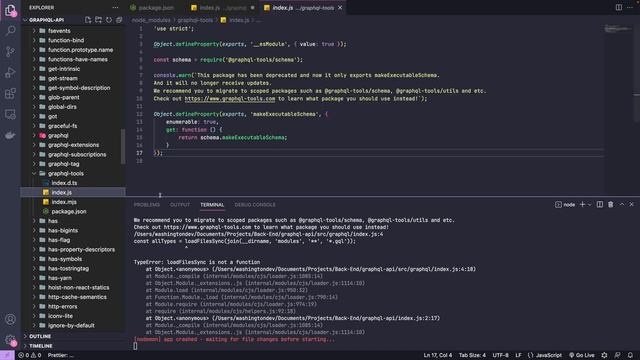Click the editor minimap

[619, 29]
